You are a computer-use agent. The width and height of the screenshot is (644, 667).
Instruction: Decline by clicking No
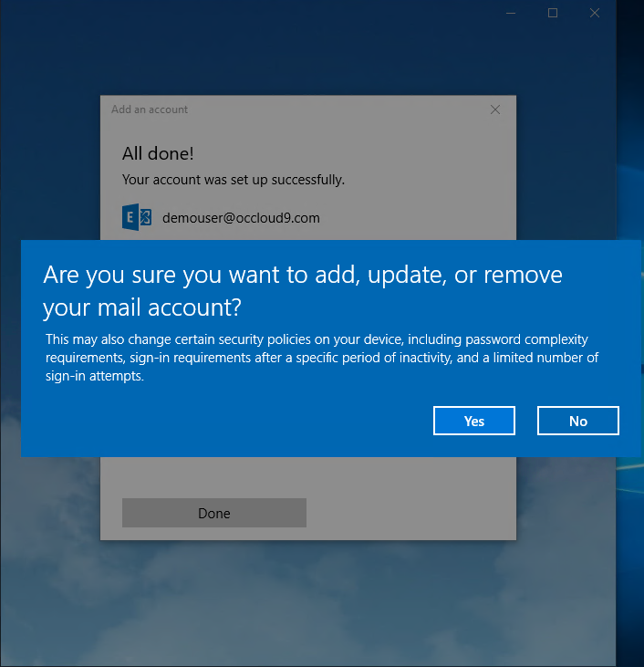coord(578,421)
